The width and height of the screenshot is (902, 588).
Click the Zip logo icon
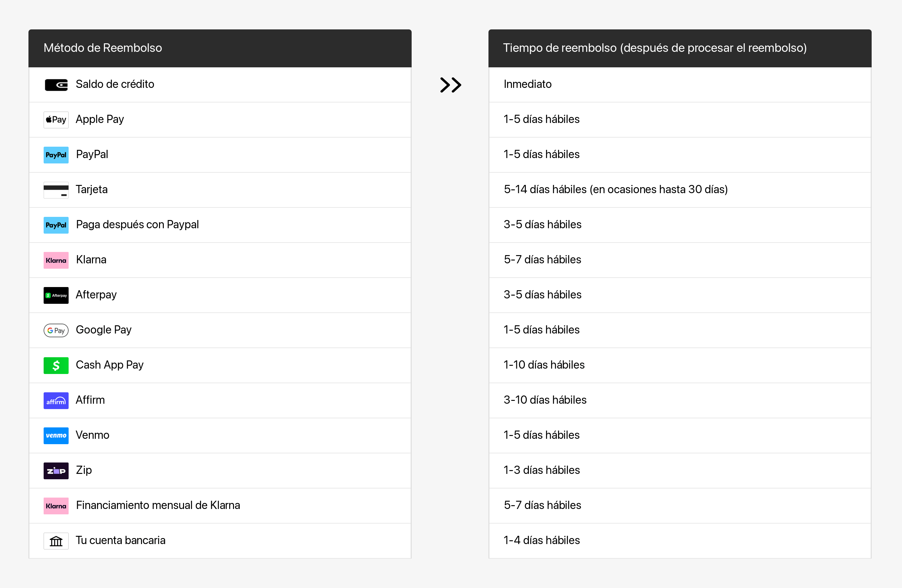coord(56,470)
